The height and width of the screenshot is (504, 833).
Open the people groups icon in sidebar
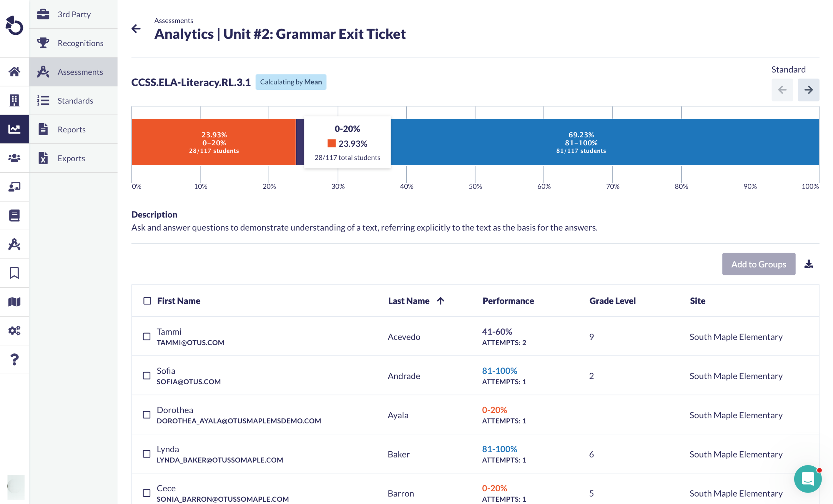pyautogui.click(x=14, y=158)
